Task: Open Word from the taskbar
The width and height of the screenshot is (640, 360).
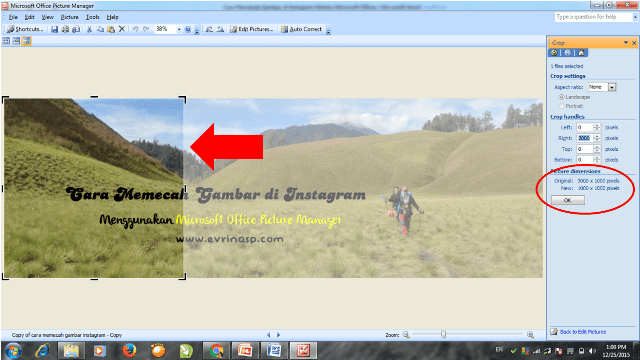Action: pyautogui.click(x=274, y=351)
